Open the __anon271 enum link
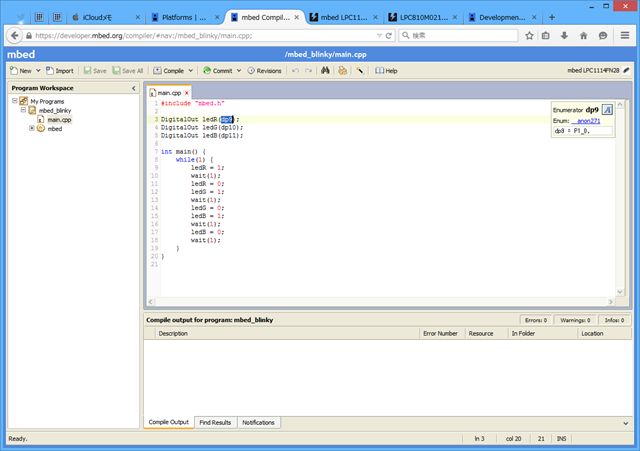 [x=584, y=120]
